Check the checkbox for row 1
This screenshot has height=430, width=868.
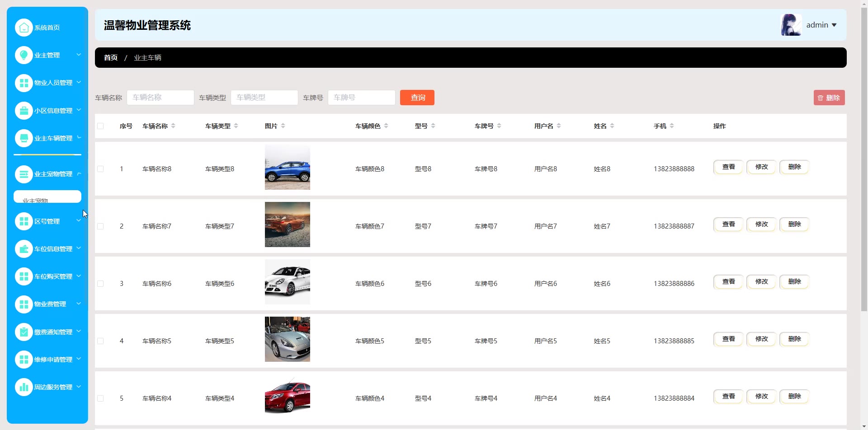click(100, 169)
